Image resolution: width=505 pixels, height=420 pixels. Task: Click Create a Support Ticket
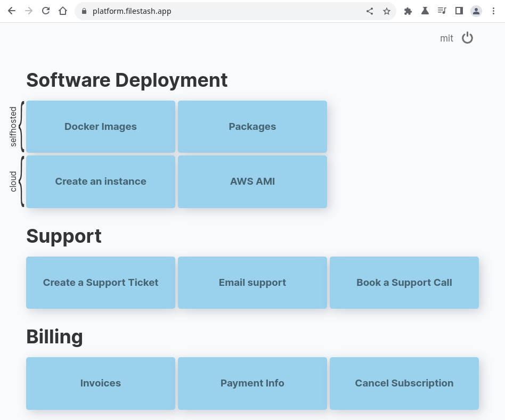(x=101, y=283)
